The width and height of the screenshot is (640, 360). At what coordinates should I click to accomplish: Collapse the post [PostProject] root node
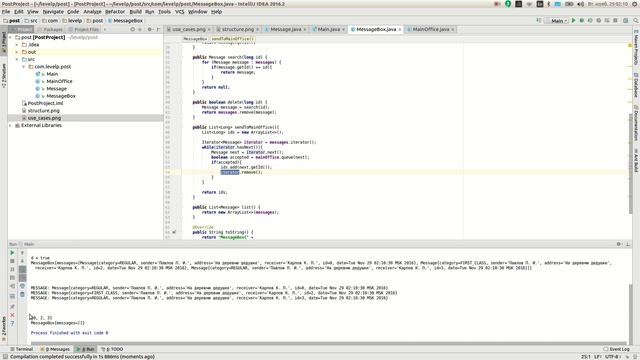coord(11,37)
